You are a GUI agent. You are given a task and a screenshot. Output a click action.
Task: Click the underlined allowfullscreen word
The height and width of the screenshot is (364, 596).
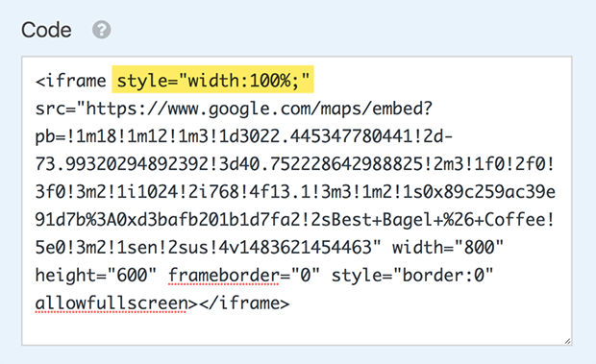pyautogui.click(x=111, y=303)
